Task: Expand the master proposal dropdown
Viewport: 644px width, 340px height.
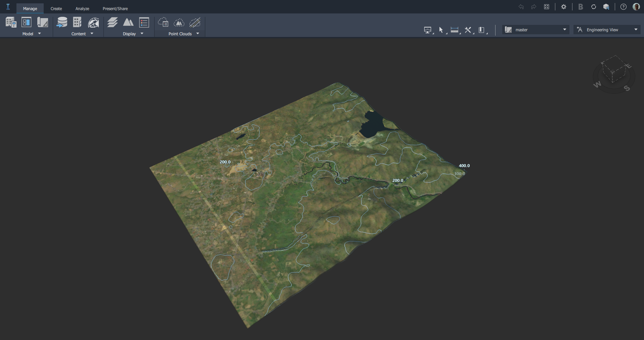Action: [564, 30]
